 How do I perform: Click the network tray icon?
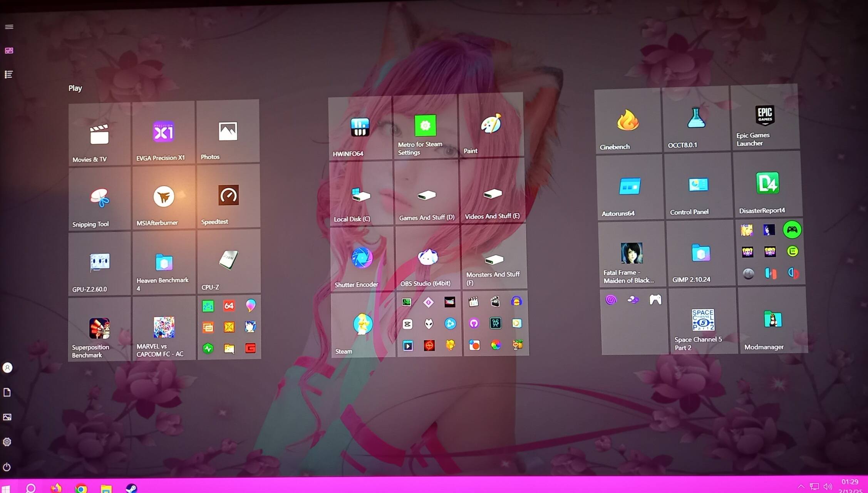click(x=814, y=487)
